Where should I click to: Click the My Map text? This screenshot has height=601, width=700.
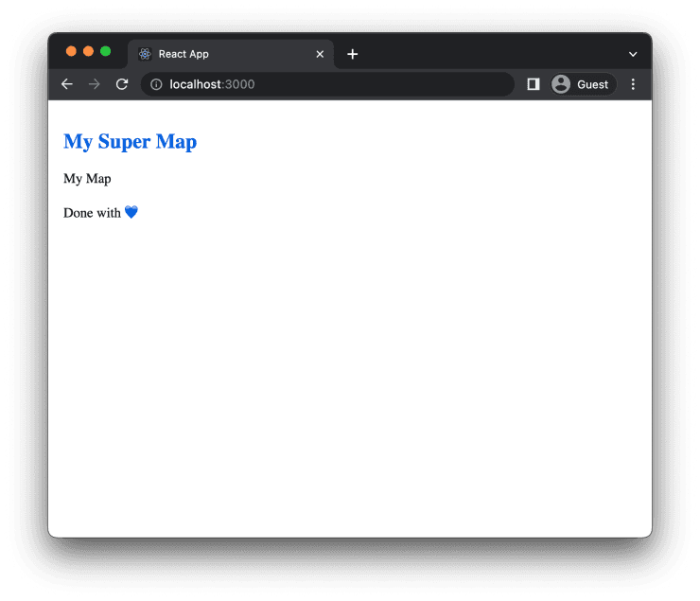(87, 179)
